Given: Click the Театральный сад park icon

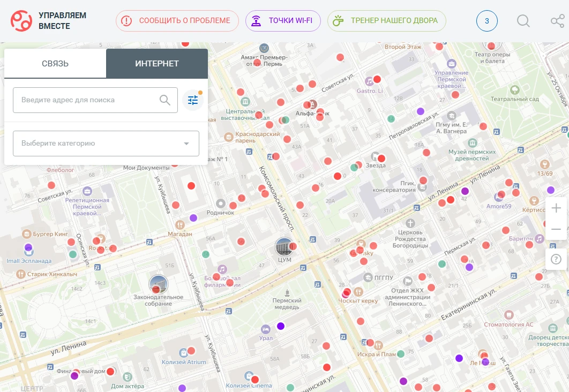Looking at the screenshot, I should click(x=514, y=89).
